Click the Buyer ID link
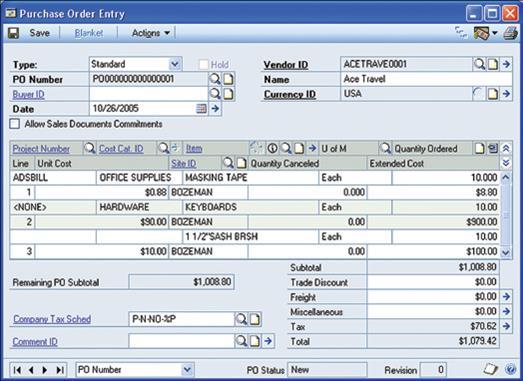 [28, 94]
